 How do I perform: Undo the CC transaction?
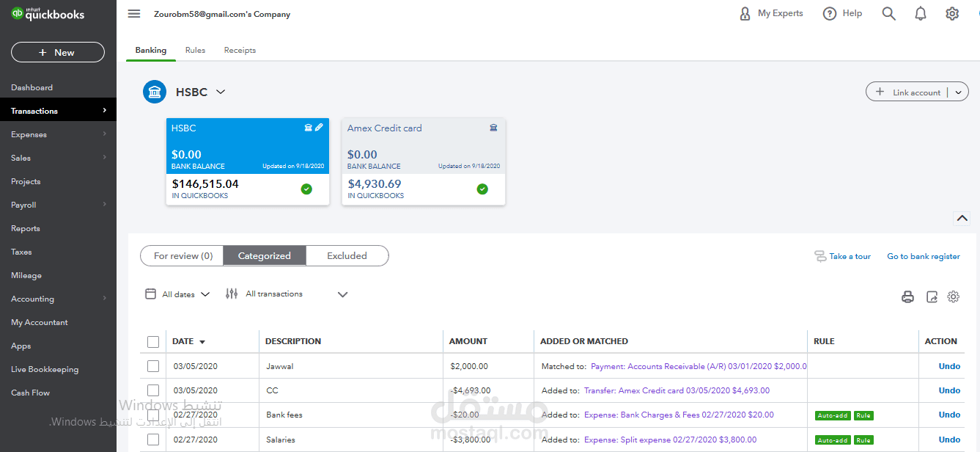pyautogui.click(x=949, y=390)
